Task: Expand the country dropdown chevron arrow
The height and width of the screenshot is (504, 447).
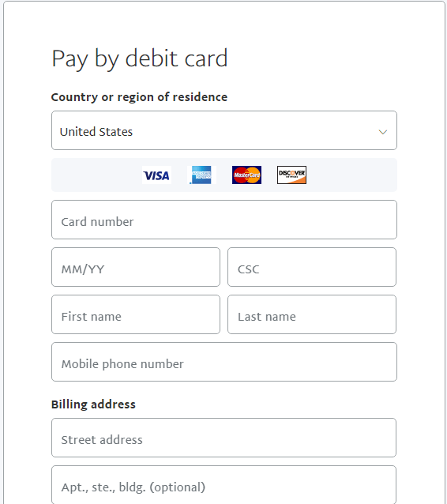Action: 382,132
